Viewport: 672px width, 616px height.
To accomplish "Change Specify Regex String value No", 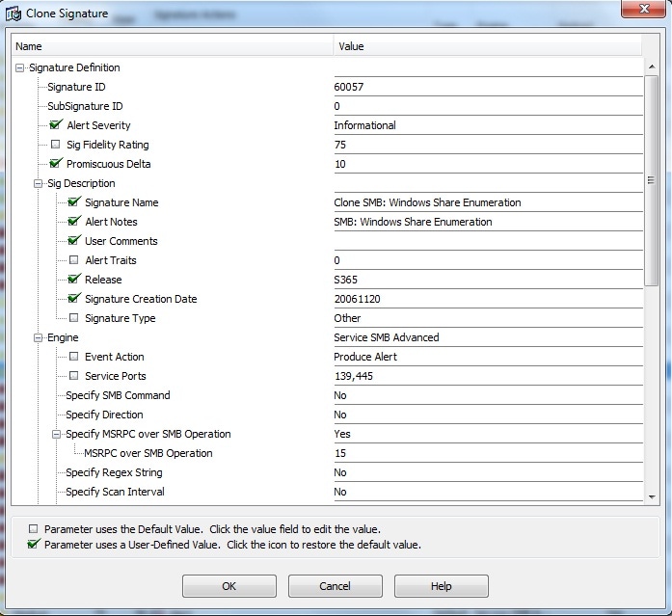I will [x=488, y=472].
